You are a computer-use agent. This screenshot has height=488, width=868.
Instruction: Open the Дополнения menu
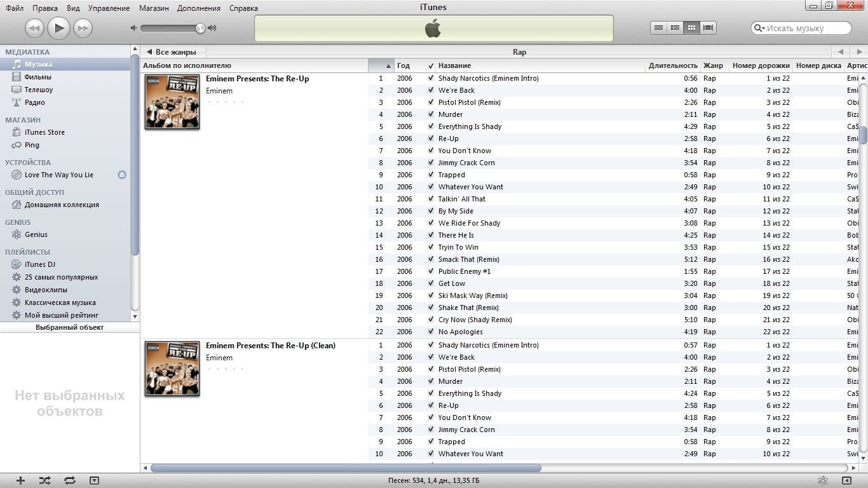(x=199, y=8)
